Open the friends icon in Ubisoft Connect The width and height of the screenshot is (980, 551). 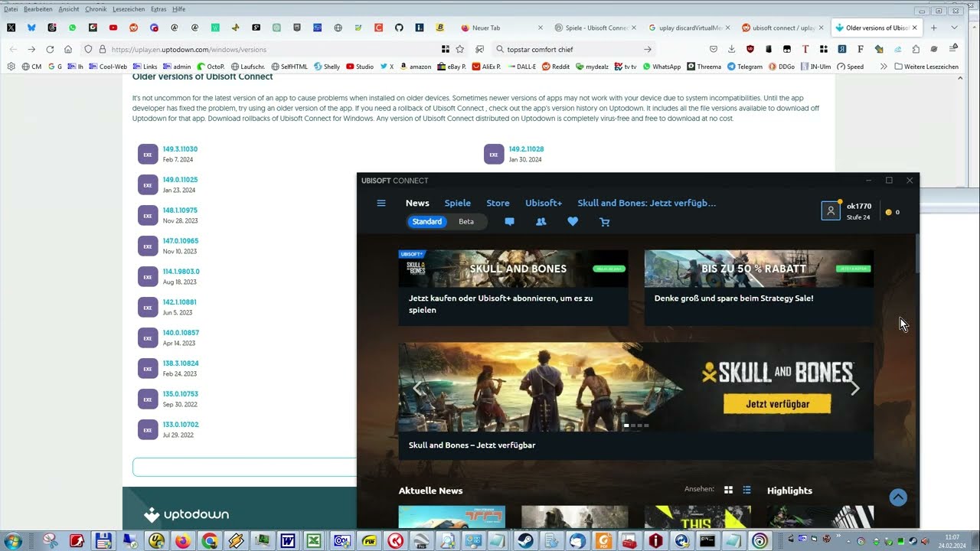541,222
